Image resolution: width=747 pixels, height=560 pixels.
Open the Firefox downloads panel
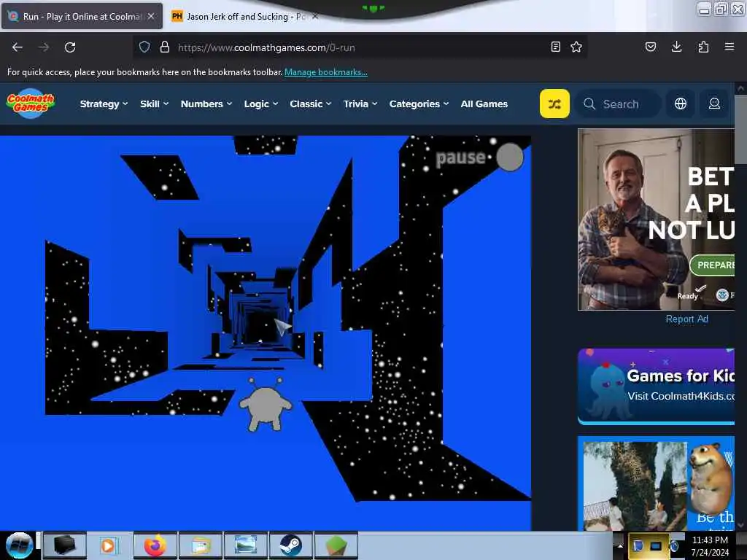point(676,47)
